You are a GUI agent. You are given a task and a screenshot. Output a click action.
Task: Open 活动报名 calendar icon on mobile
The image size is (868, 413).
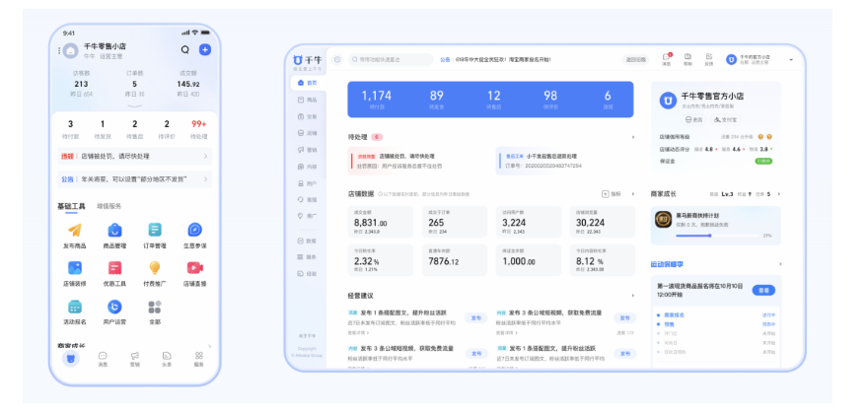(x=75, y=307)
